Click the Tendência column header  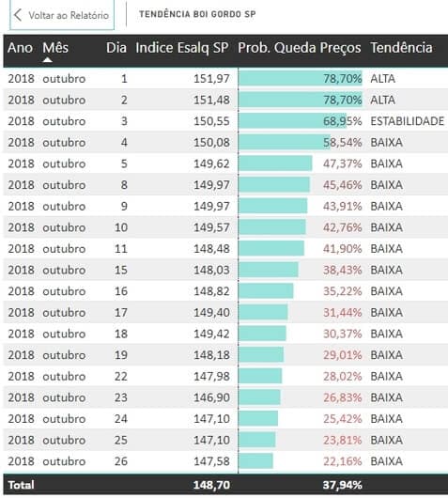pos(401,48)
